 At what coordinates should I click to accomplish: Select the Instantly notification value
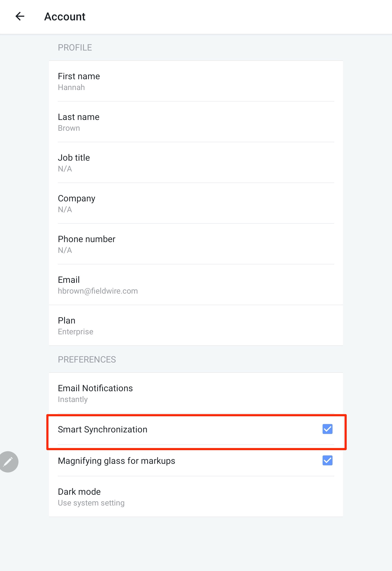coord(73,399)
